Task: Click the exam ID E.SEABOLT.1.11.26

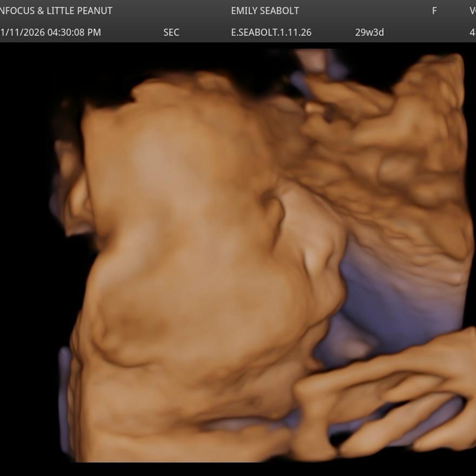Action: (271, 32)
